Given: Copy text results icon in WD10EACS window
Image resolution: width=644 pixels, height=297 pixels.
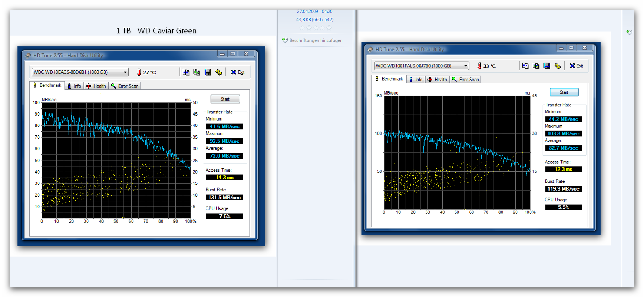Looking at the screenshot, I should 186,72.
